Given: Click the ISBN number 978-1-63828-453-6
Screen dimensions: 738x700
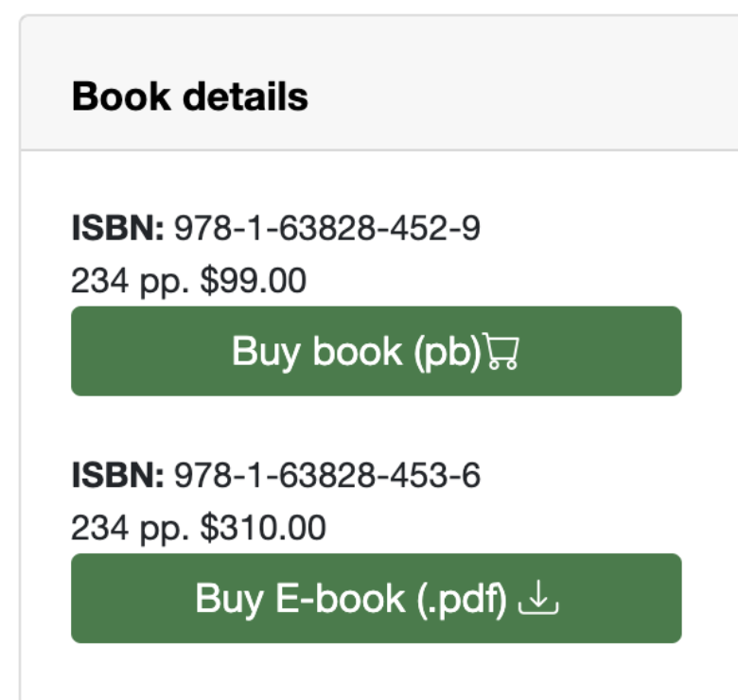Looking at the screenshot, I should point(326,476).
